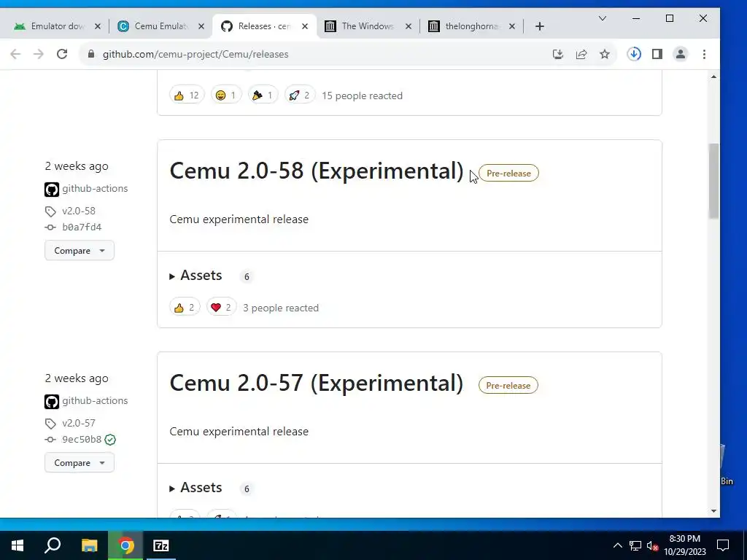Open 7-Zip from the taskbar
The image size is (747, 560).
161,545
